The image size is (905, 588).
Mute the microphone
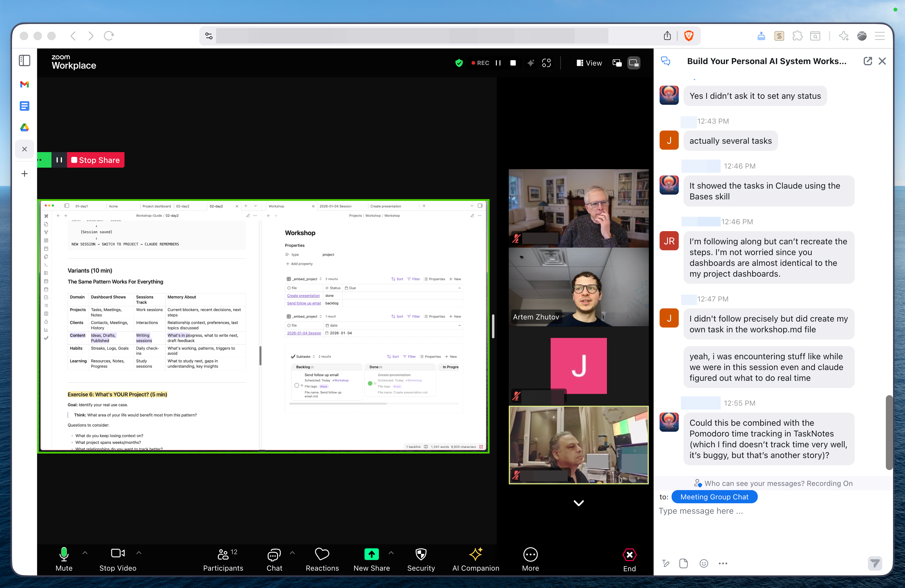pyautogui.click(x=64, y=554)
